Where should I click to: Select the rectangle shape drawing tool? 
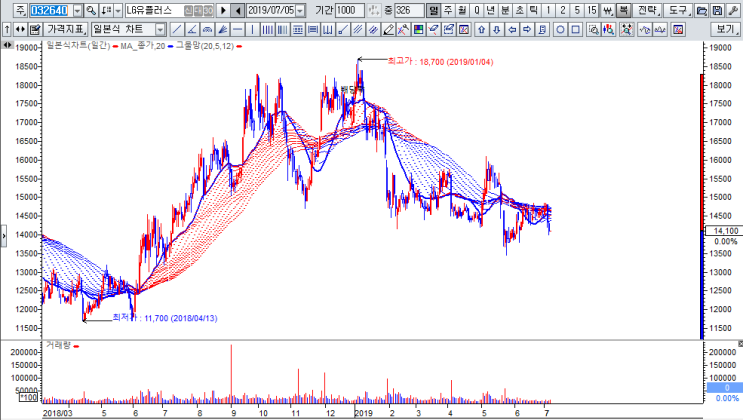pyautogui.click(x=575, y=30)
